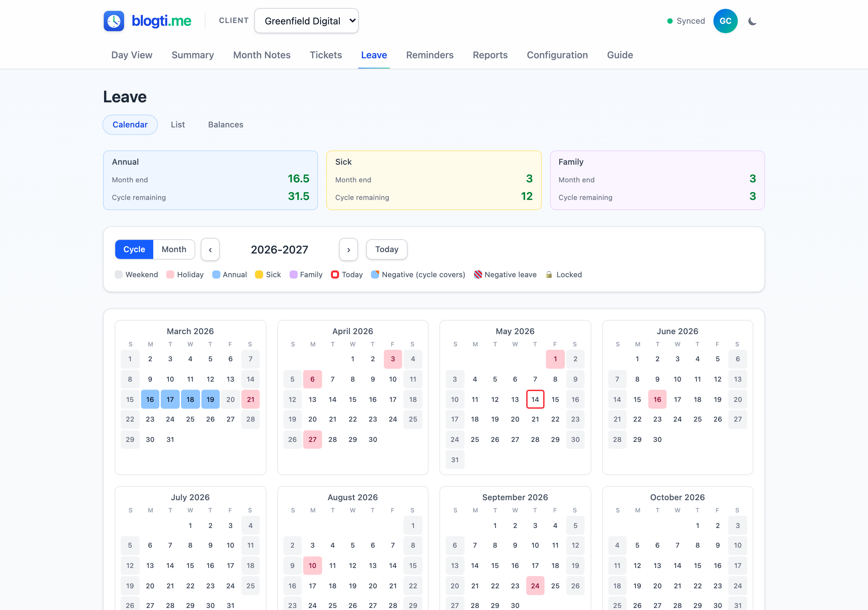This screenshot has height=610, width=868.
Task: Click the Locked padlock legend icon
Action: (549, 275)
